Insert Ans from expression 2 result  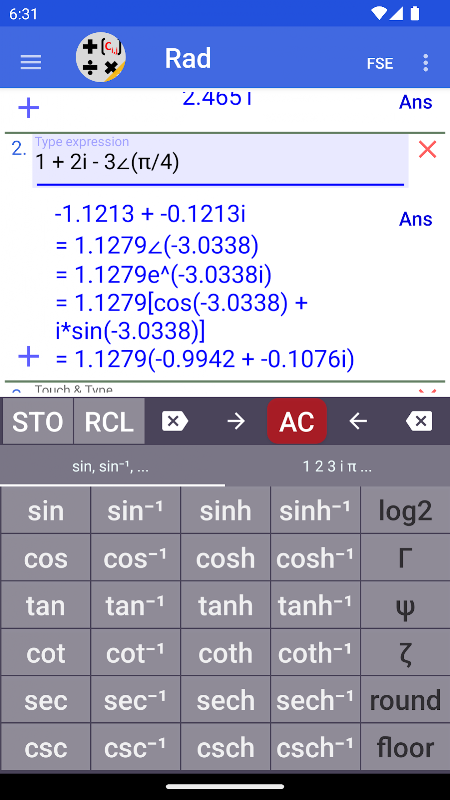pyautogui.click(x=416, y=219)
